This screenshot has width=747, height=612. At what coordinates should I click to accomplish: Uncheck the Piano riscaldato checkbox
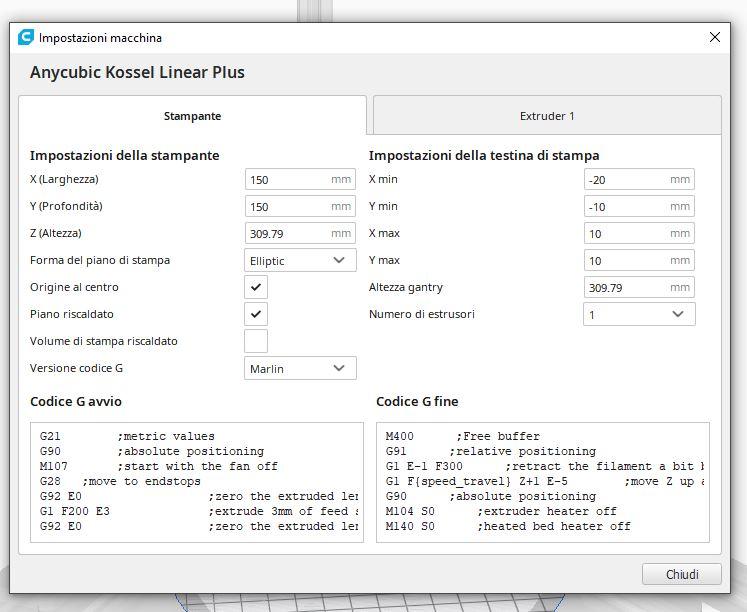(x=256, y=314)
